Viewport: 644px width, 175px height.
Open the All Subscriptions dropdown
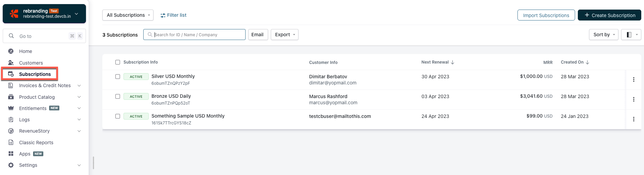pyautogui.click(x=128, y=15)
